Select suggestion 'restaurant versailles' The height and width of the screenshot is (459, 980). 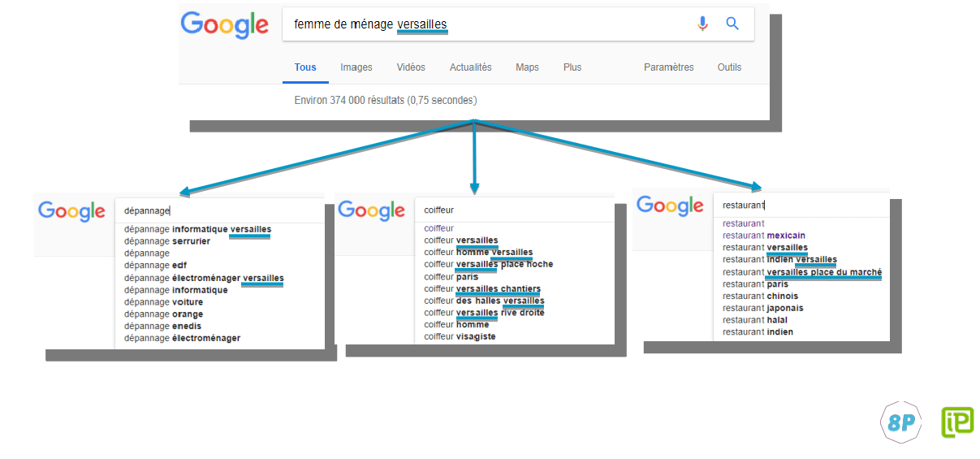click(x=765, y=248)
